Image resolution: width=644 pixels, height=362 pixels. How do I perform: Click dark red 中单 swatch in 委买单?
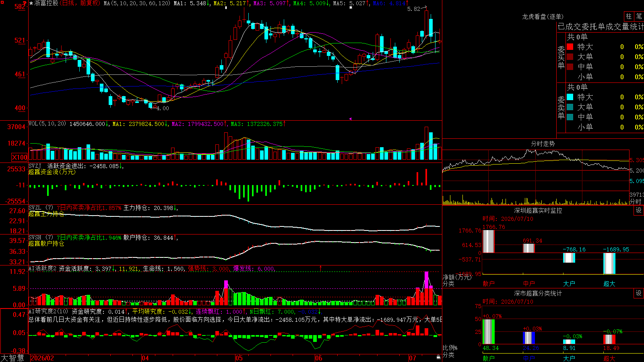pos(570,67)
